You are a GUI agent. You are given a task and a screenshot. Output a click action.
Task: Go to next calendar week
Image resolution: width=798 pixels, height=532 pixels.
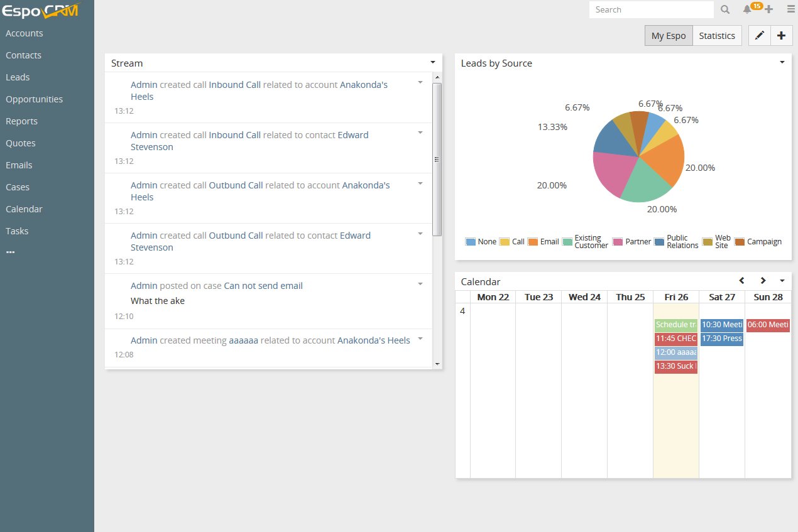[763, 281]
